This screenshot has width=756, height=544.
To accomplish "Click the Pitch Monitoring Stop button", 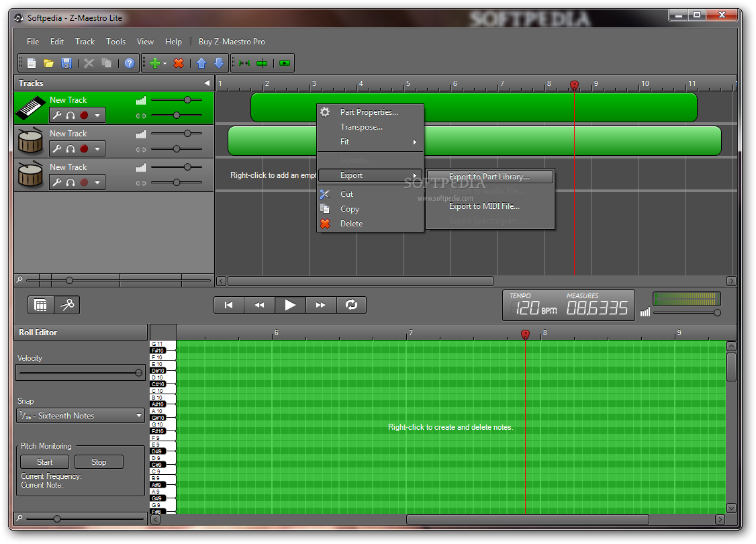I will point(99,462).
